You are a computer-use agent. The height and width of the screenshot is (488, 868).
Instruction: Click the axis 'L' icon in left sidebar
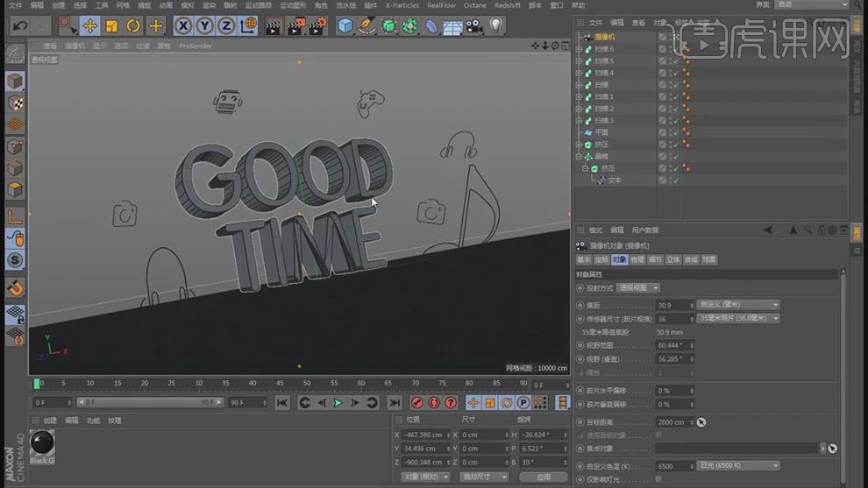tap(15, 216)
